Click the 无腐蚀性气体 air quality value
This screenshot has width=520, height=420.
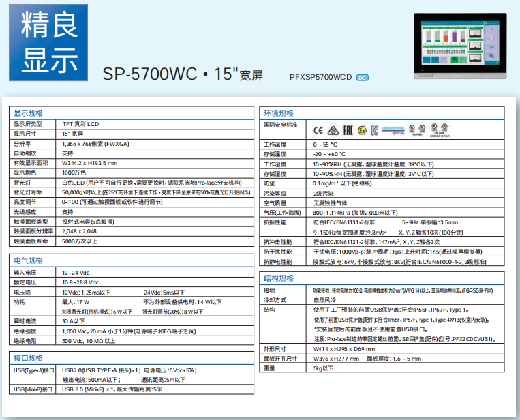tap(331, 203)
